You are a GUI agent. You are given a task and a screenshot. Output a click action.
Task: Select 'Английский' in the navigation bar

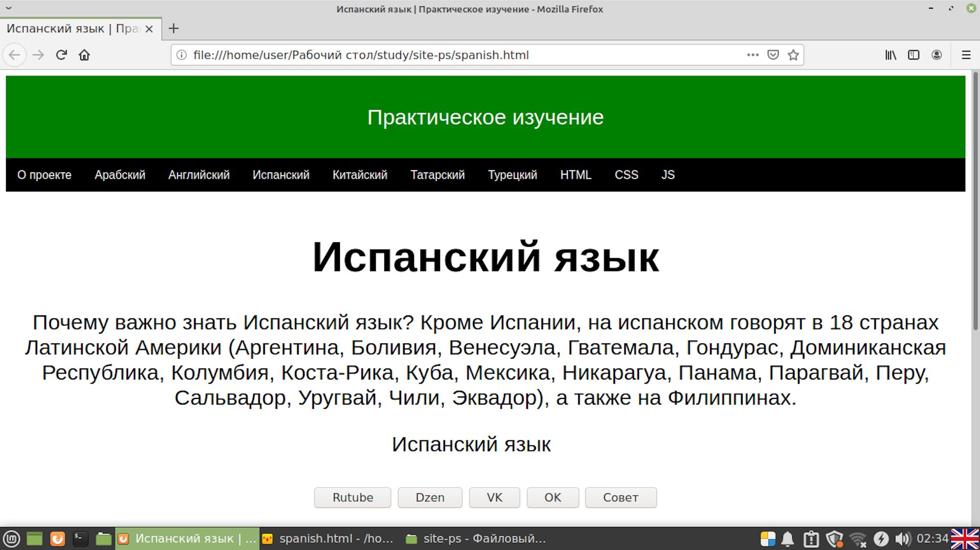199,175
